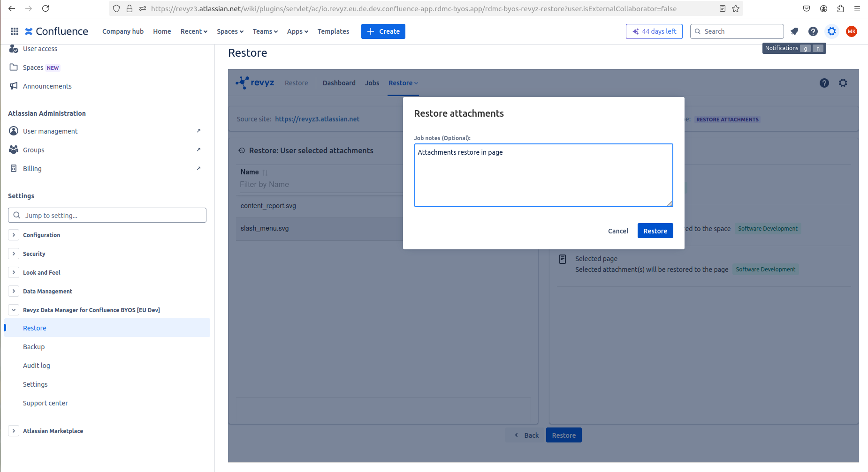Cancel the Restore attachments dialog
Viewport: 868px width, 472px height.
point(618,231)
